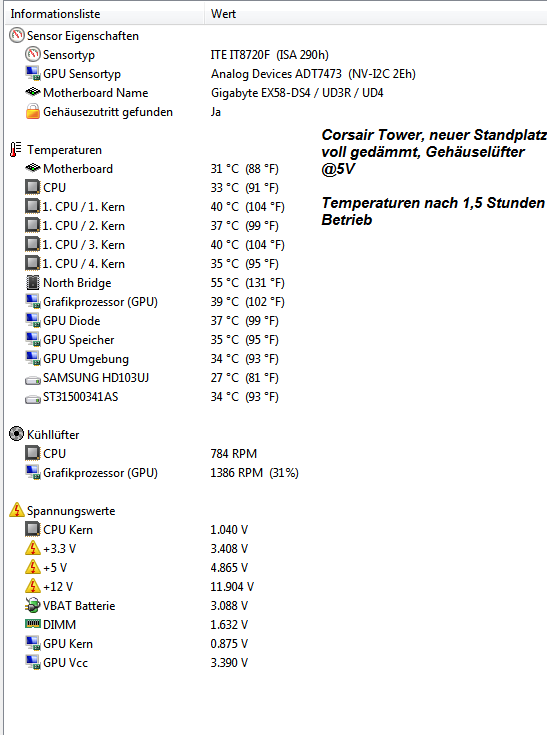
Task: Click the CPU temperature row icon
Action: pos(33,188)
